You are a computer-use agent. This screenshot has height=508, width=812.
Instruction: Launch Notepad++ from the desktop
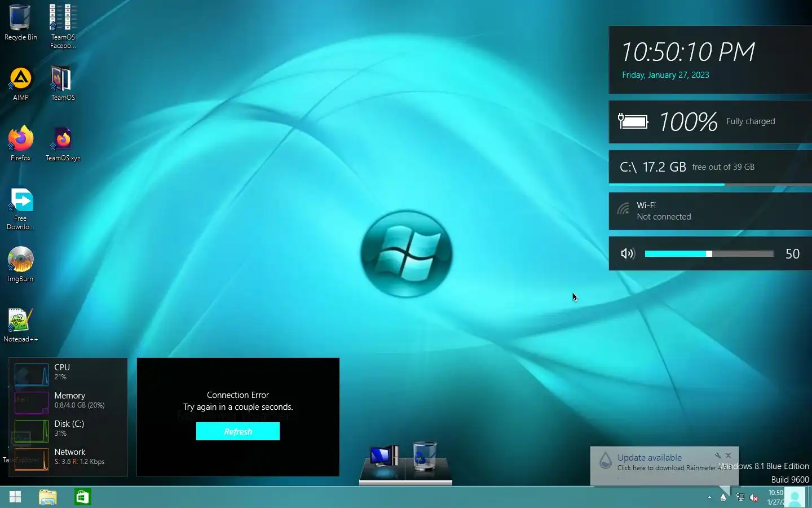(x=20, y=325)
